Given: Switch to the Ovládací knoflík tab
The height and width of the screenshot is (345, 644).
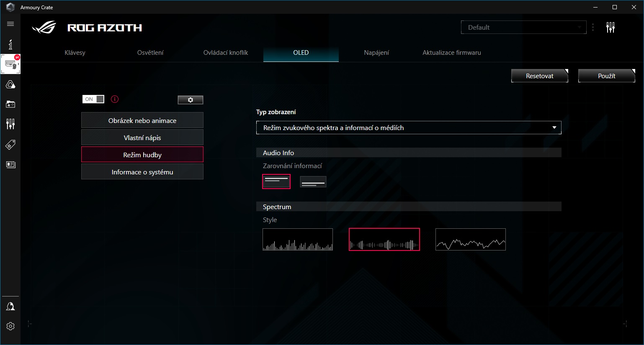Looking at the screenshot, I should 226,53.
